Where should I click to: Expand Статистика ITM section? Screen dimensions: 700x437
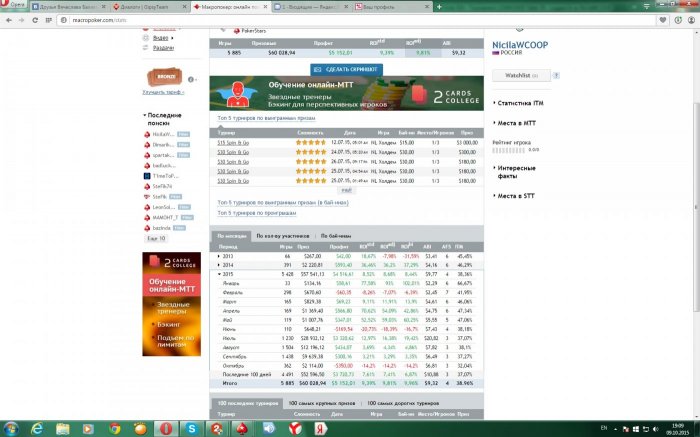click(x=520, y=103)
